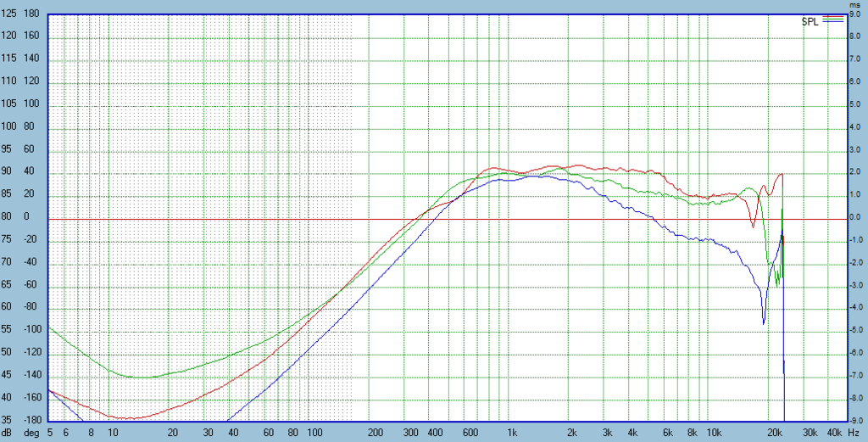Click the 600 frequency axis label
868x442 pixels.
471,432
